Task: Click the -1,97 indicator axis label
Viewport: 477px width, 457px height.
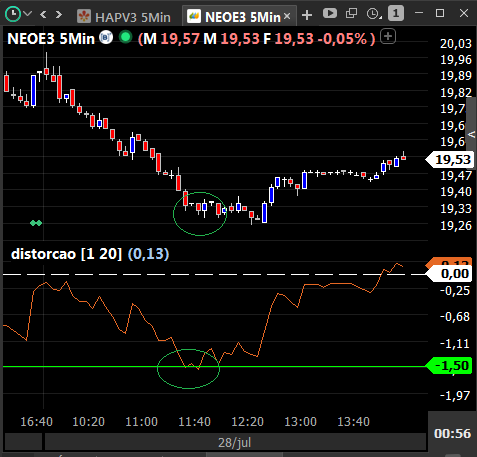Action: [455, 396]
